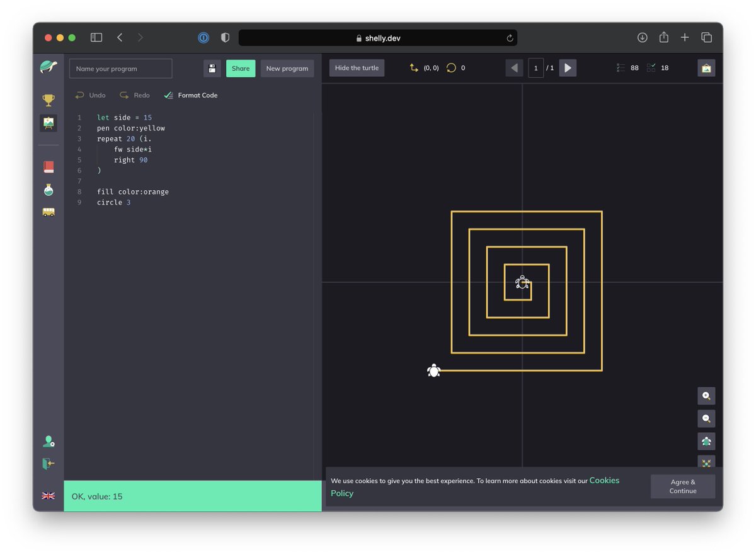The width and height of the screenshot is (756, 555).
Task: Click code line 'fill color:orange'
Action: click(x=133, y=192)
